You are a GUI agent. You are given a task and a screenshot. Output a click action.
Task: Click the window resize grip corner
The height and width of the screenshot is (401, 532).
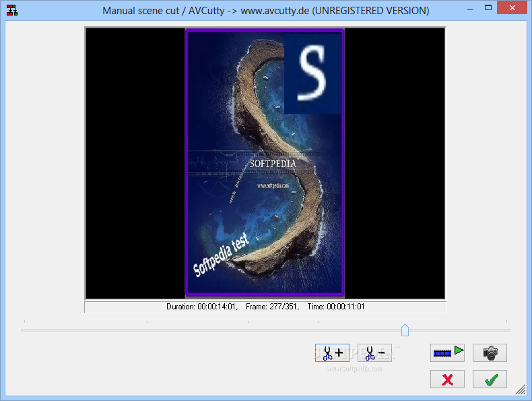[x=521, y=390]
